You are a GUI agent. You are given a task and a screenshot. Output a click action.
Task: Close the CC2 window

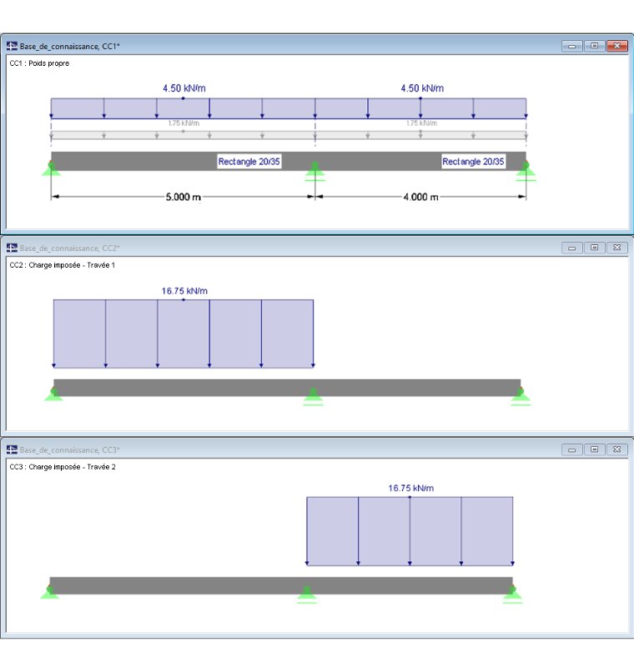coord(617,248)
